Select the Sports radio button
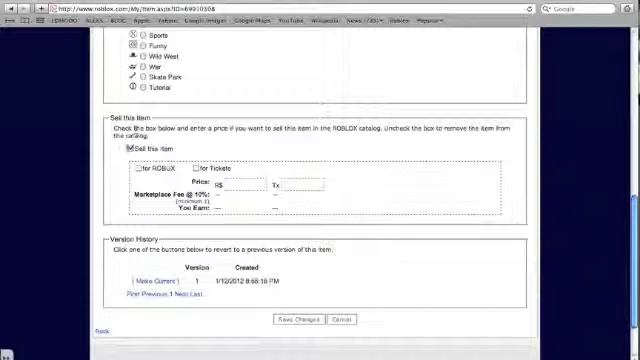Image resolution: width=640 pixels, height=360 pixels. (143, 36)
